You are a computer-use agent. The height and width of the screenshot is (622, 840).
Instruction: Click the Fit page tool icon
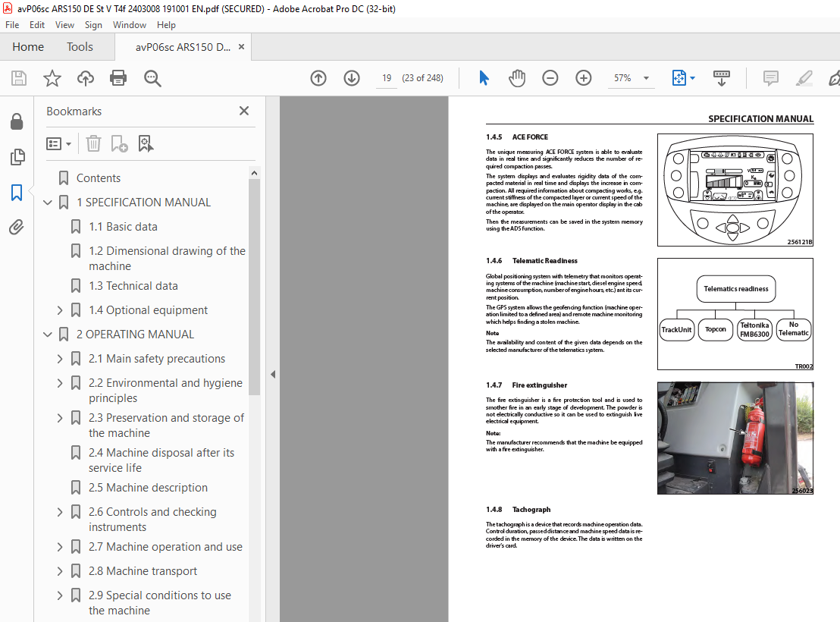pyautogui.click(x=679, y=78)
